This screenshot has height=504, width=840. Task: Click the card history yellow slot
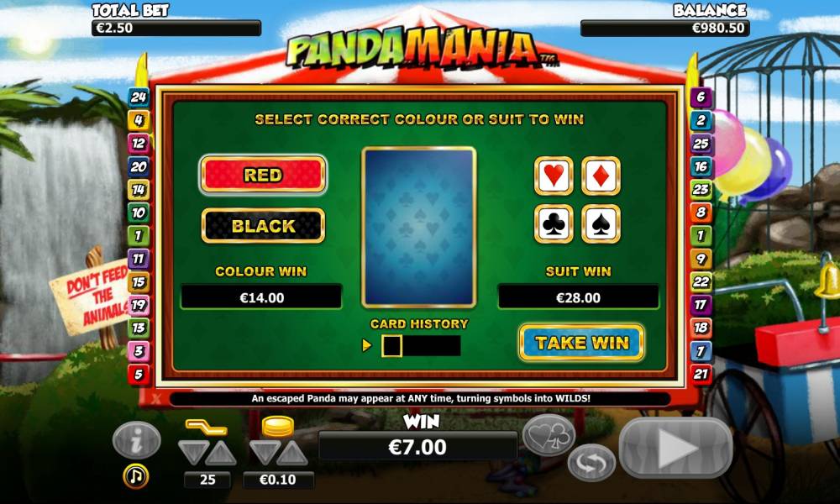[391, 346]
